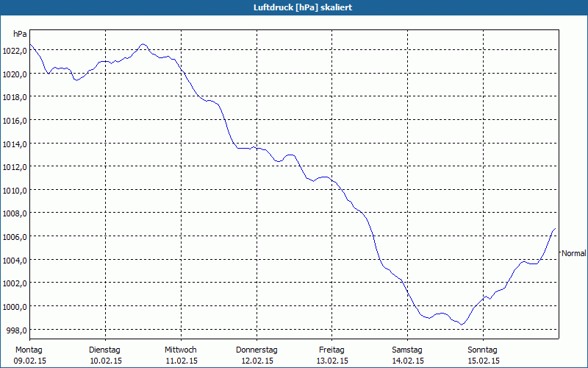Click the 998,0 axis value

coord(17,330)
